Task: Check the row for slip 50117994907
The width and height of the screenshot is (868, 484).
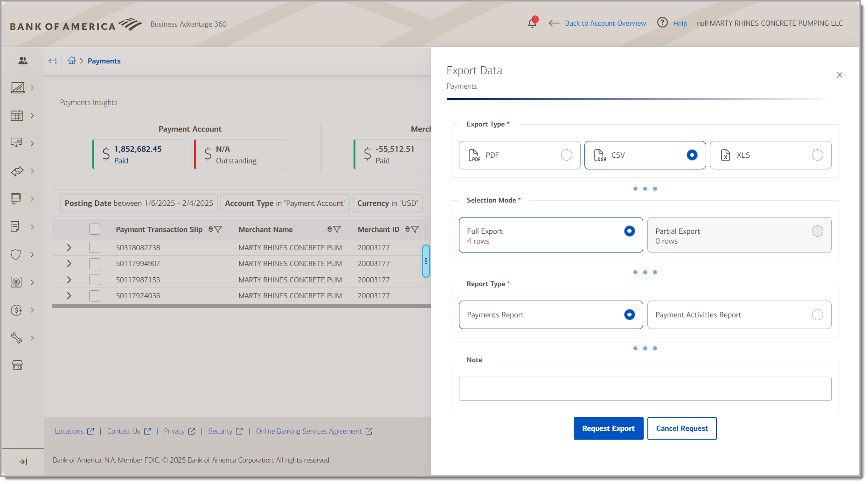Action: [x=95, y=264]
